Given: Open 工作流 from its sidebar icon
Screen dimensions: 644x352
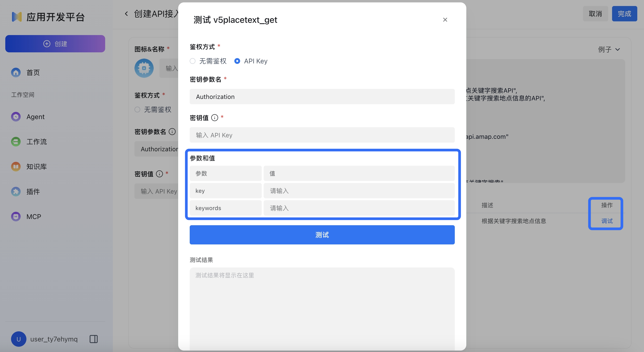Looking at the screenshot, I should coord(16,141).
